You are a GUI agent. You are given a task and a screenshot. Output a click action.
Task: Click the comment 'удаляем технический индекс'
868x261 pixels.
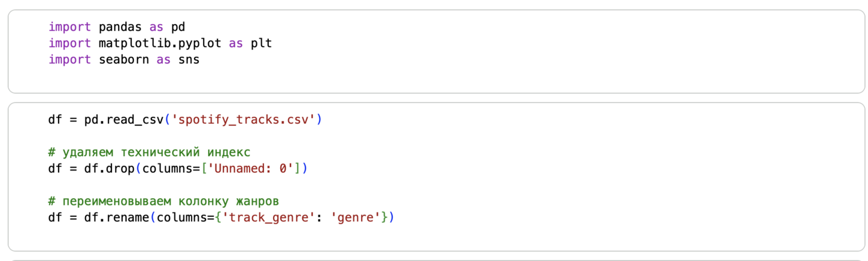point(149,152)
